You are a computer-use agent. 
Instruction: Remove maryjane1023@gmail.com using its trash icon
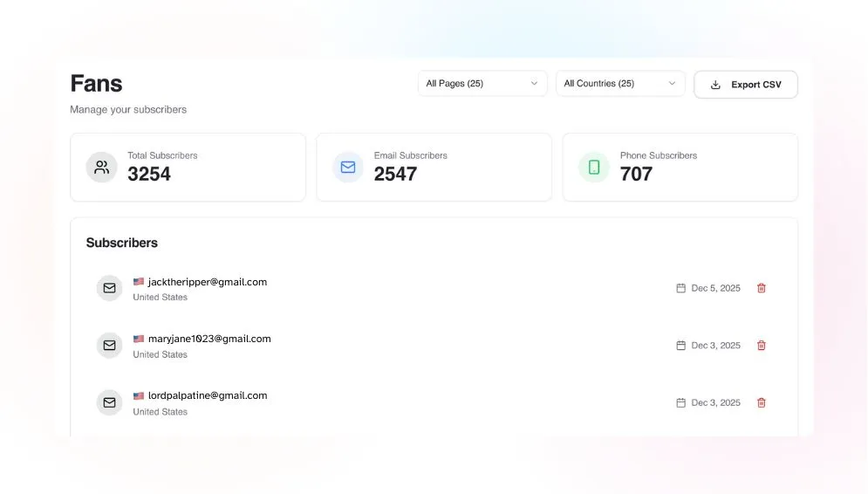(762, 346)
